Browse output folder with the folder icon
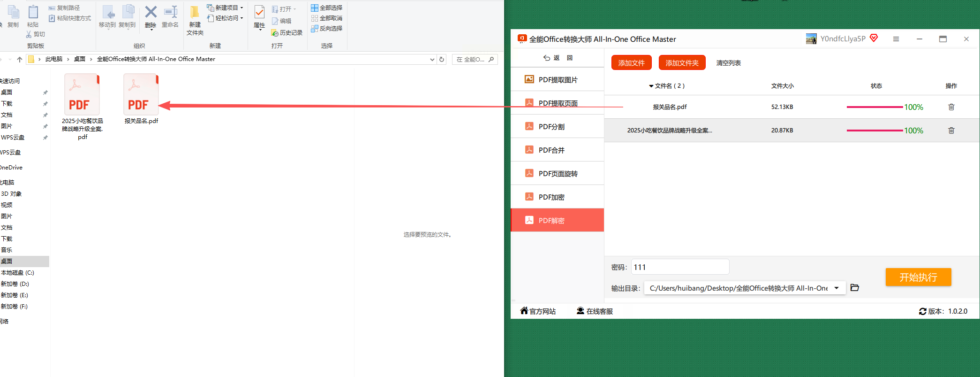This screenshot has width=980, height=377. pos(855,288)
